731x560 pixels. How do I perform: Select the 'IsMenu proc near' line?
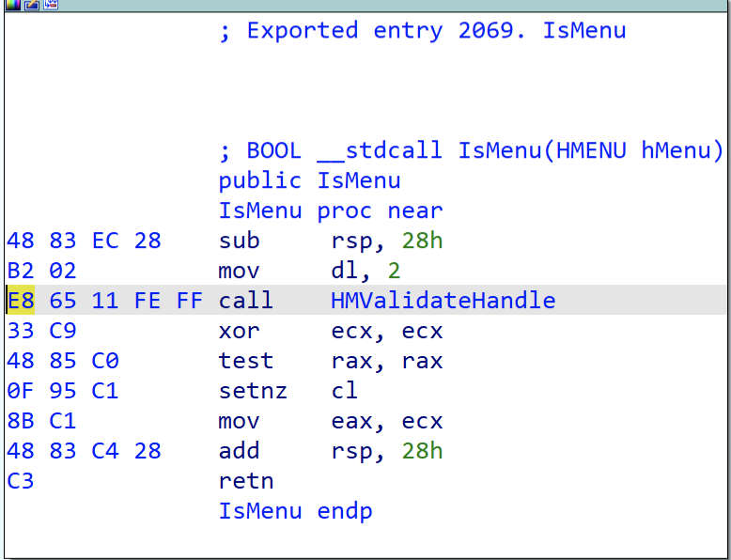click(330, 210)
